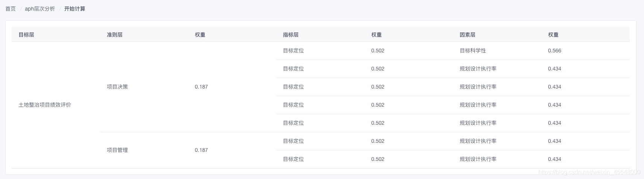644x179 pixels.
Task: Click the blog.csdn.net watermark URL
Action: coord(589,172)
